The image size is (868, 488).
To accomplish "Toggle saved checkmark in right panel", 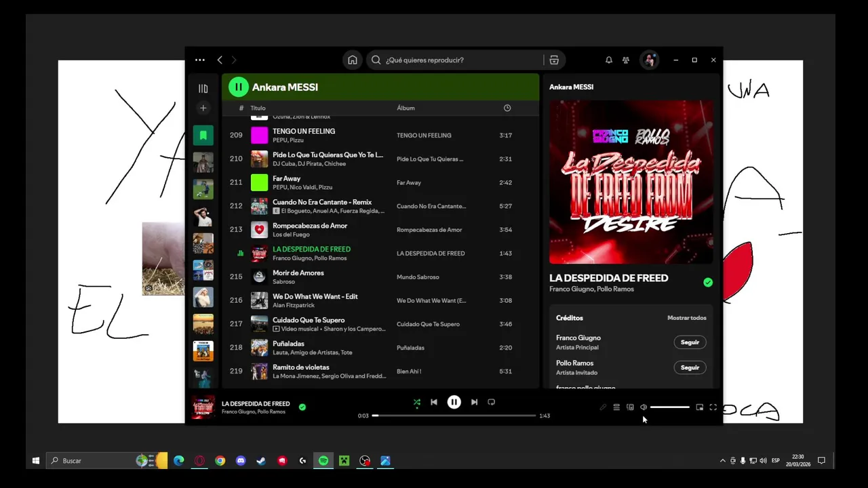I will (x=708, y=283).
